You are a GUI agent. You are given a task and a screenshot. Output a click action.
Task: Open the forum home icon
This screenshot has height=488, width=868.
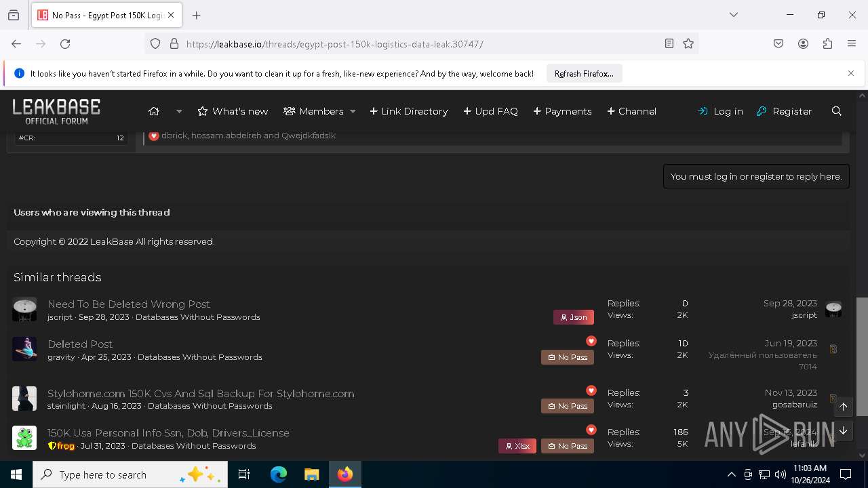154,111
